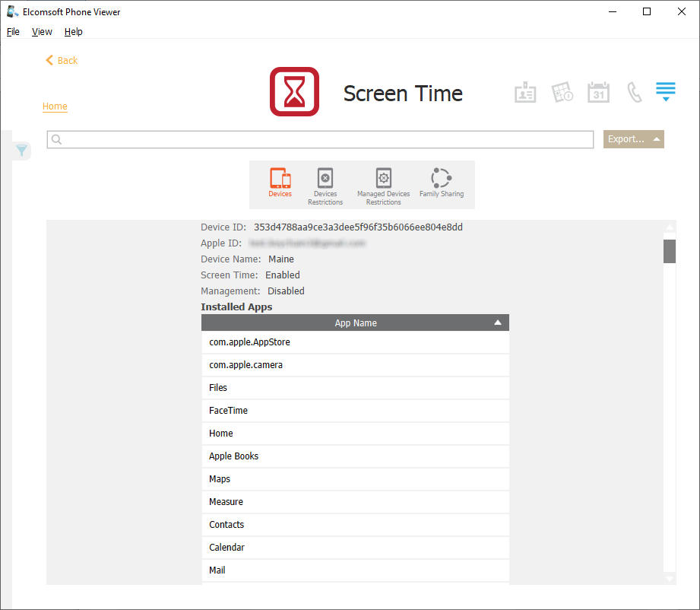
Task: Open the Help menu
Action: (x=73, y=32)
